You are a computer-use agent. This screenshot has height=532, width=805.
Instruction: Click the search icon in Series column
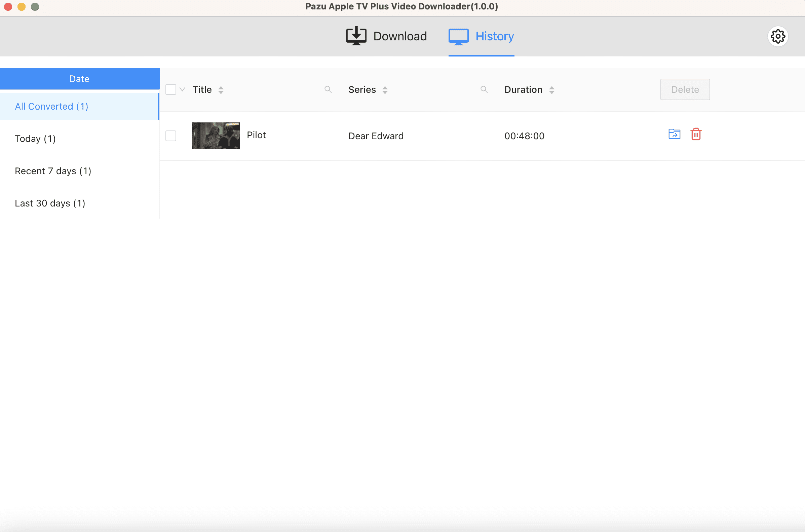(484, 89)
